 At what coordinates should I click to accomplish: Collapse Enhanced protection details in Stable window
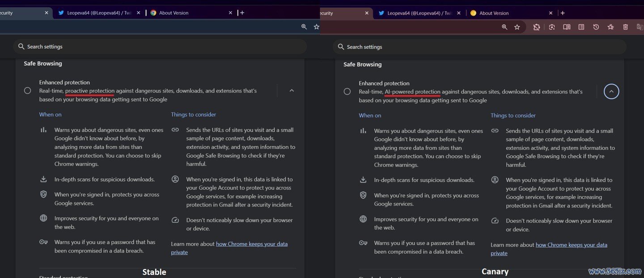pos(292,91)
